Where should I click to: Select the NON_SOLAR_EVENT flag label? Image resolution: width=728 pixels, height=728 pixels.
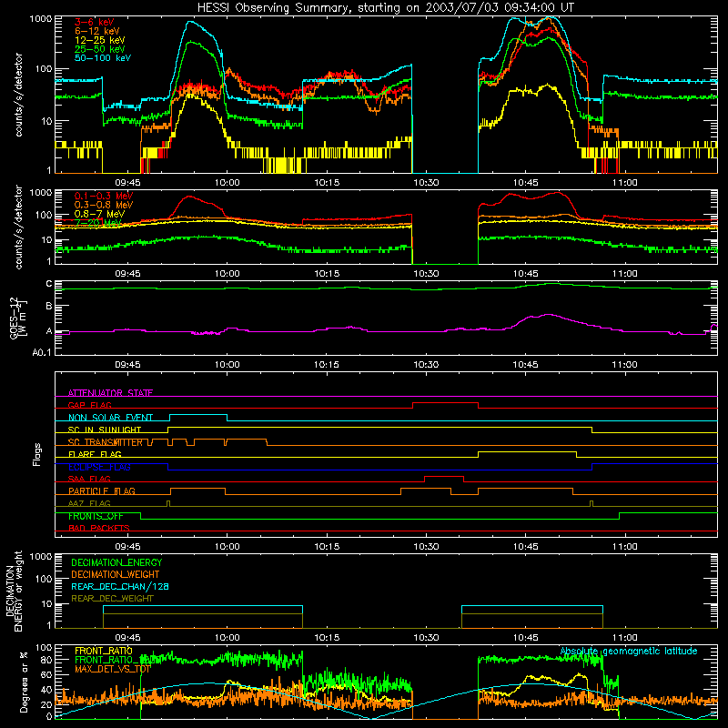pos(110,418)
